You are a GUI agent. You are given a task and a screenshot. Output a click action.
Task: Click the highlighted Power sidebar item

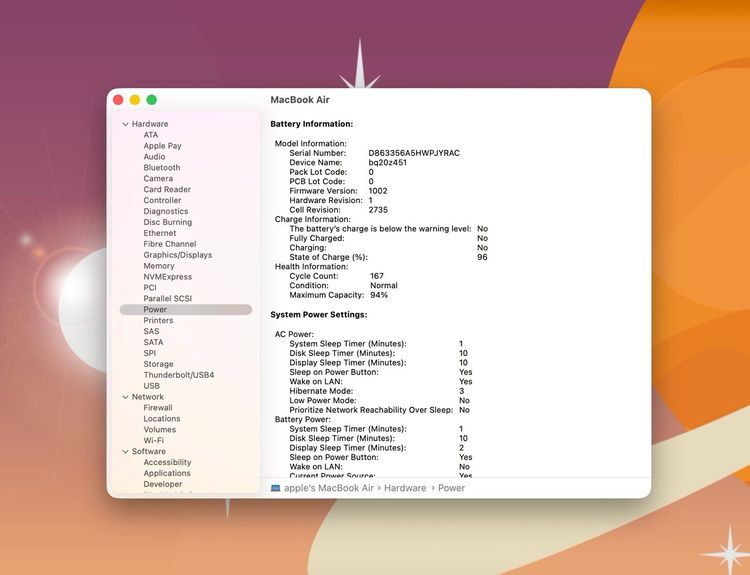tap(155, 310)
